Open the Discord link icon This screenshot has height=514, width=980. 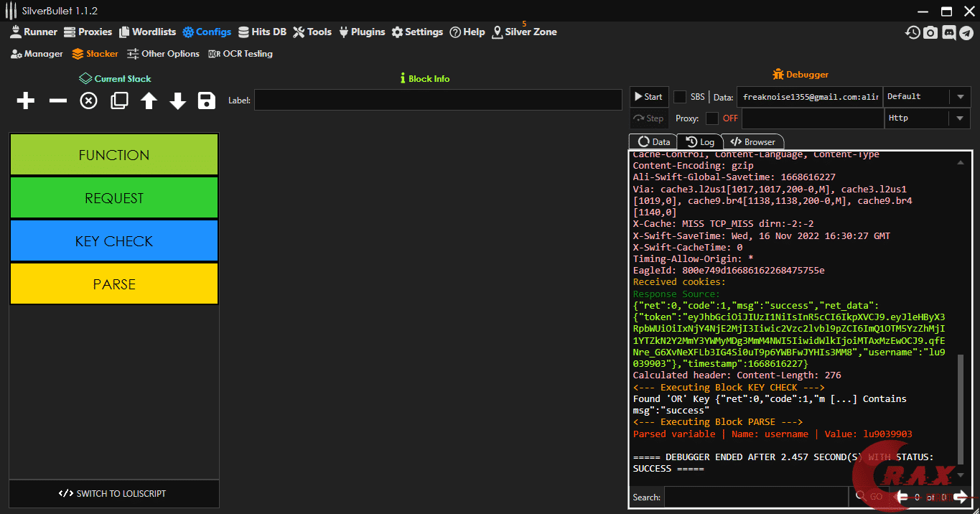coord(948,32)
